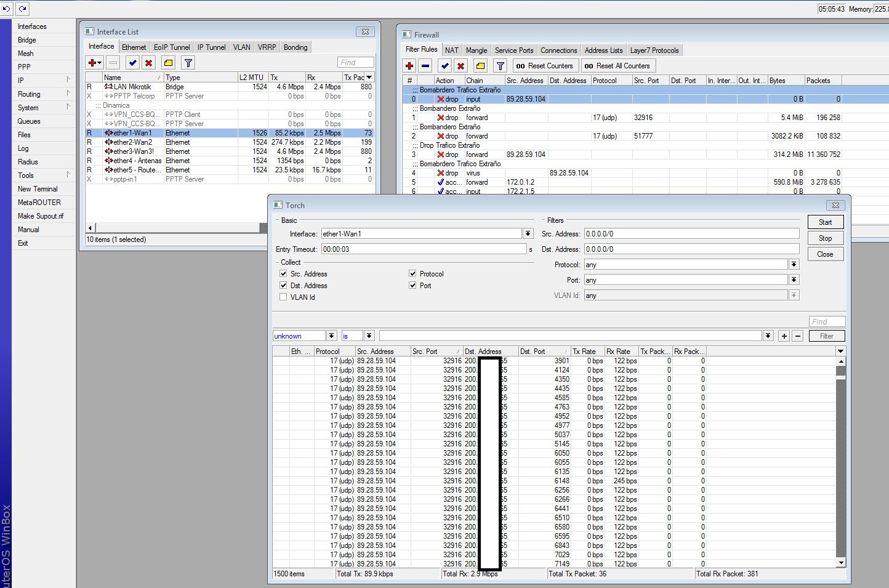Toggle the Src. Address collect checkbox
The image size is (889, 588).
(x=283, y=274)
